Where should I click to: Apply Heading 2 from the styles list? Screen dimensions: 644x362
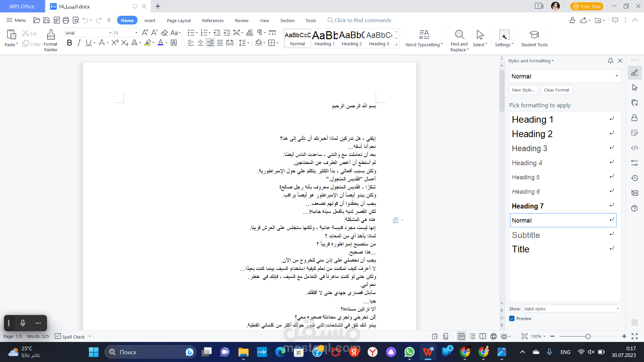tap(532, 134)
